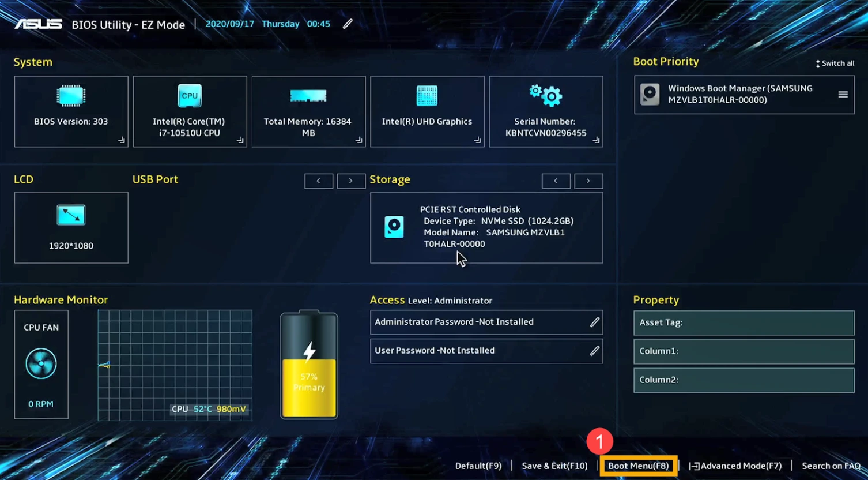Click the gears icon above Serial Number
This screenshot has height=480, width=868.
click(x=546, y=95)
